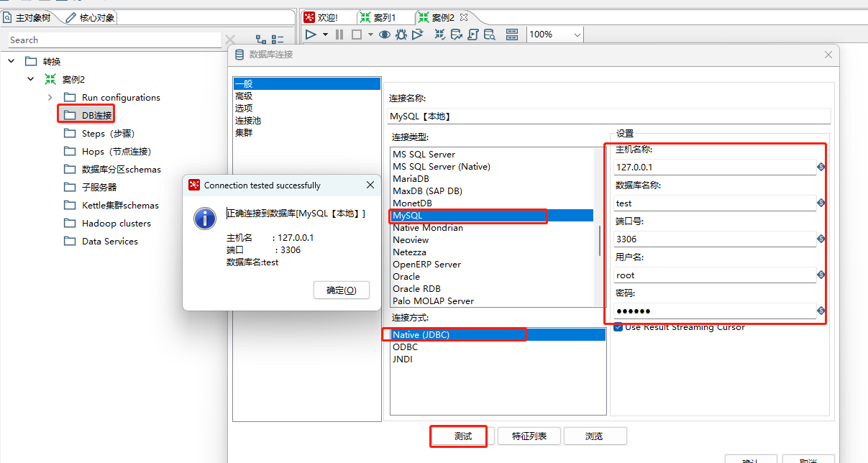Open the 核心对象 tab

point(90,17)
